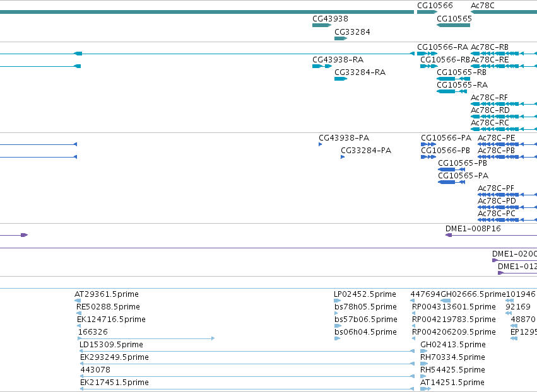The width and height of the screenshot is (537, 392).
Task: Click the RP004219783.5prime EST label
Action: click(x=454, y=320)
